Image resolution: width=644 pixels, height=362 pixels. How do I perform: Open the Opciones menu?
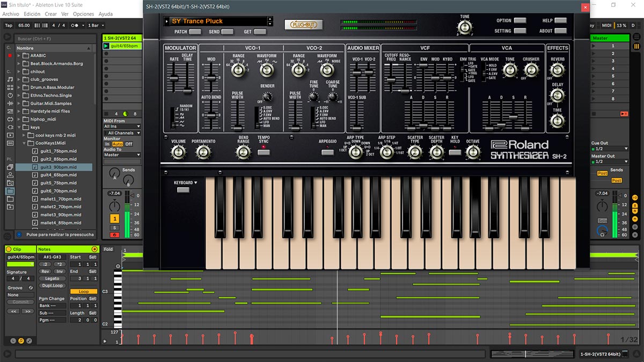coord(83,14)
